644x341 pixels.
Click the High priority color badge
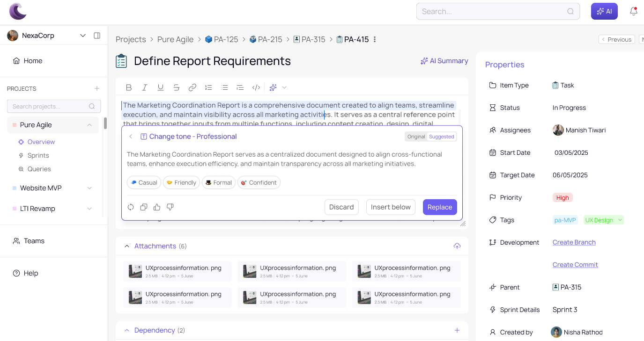pos(563,197)
